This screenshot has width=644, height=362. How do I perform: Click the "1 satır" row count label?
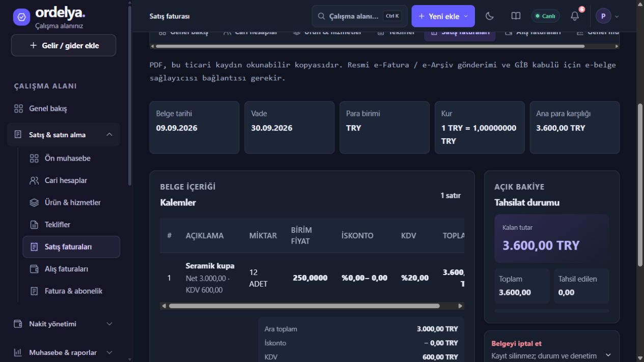451,195
